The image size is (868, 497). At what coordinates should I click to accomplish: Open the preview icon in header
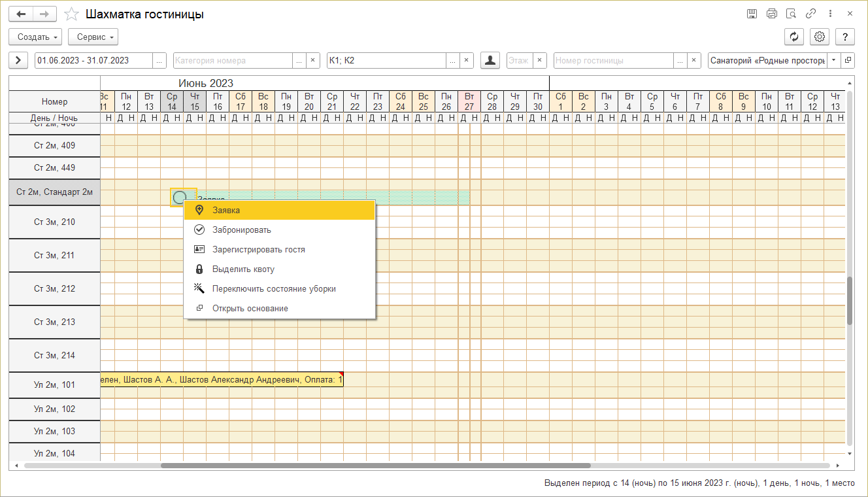[x=791, y=14]
